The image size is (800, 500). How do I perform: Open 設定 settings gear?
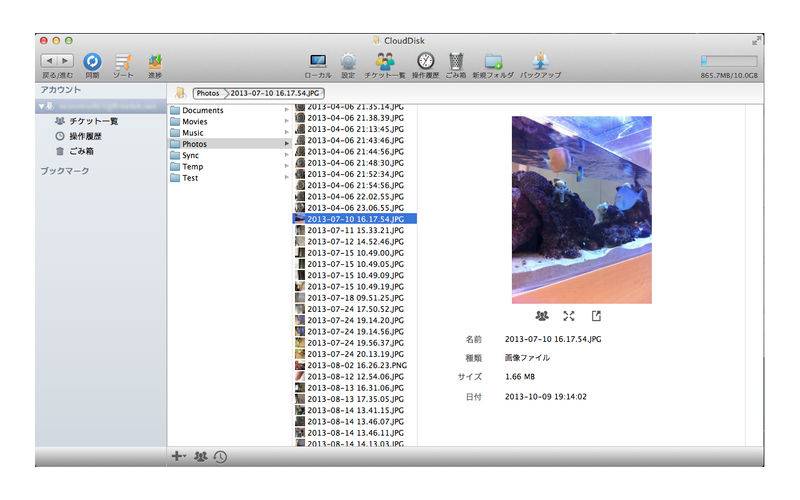pyautogui.click(x=348, y=61)
